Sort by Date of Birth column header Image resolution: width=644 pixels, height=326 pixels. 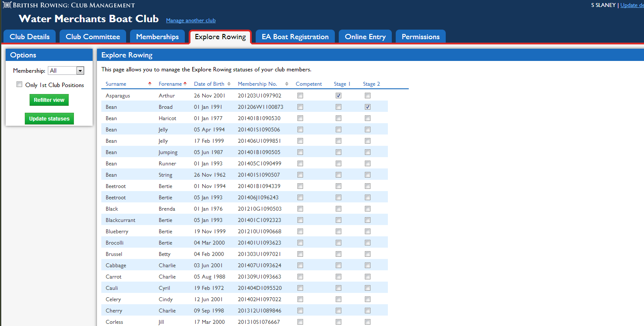pyautogui.click(x=209, y=84)
